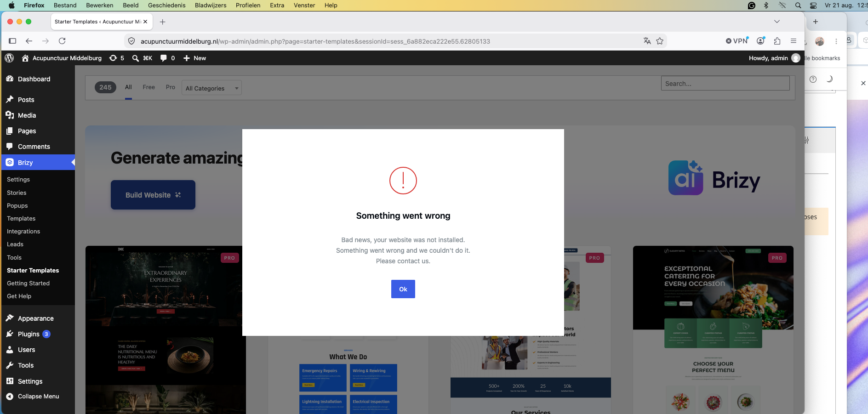Screen dimensions: 868x414
Task: Collapse the admin menu
Action: click(37, 396)
